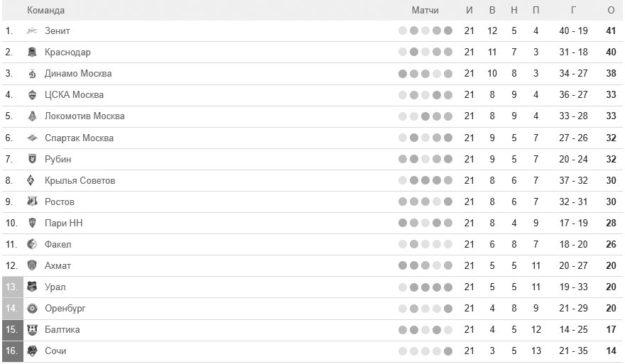Click the Зенит team logo icon
625x364 pixels.
tap(32, 31)
